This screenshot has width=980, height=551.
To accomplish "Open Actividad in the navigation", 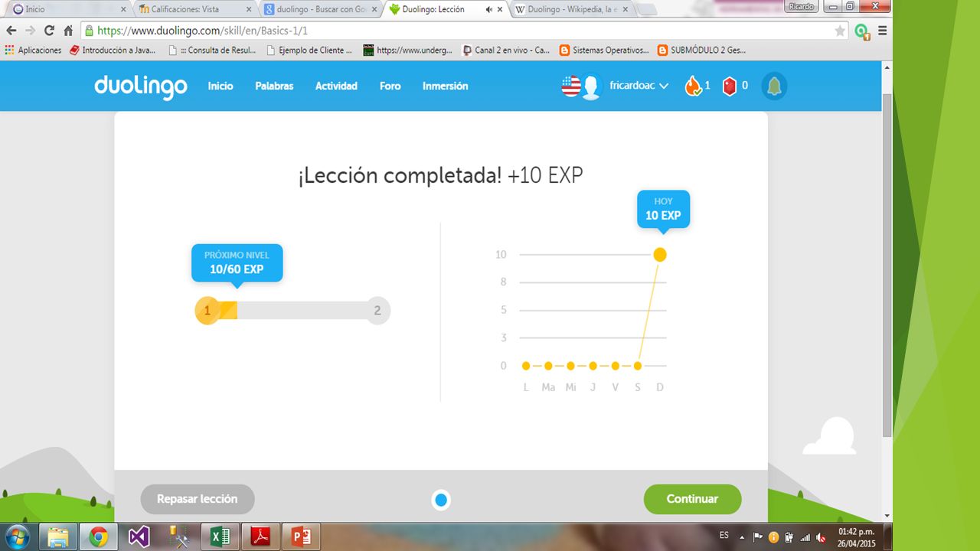I will (x=336, y=86).
